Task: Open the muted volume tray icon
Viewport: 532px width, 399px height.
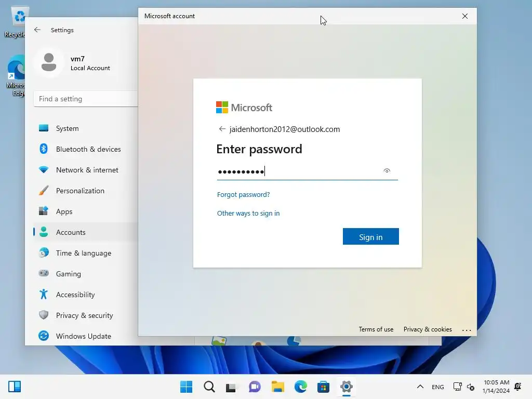Action: (x=471, y=387)
